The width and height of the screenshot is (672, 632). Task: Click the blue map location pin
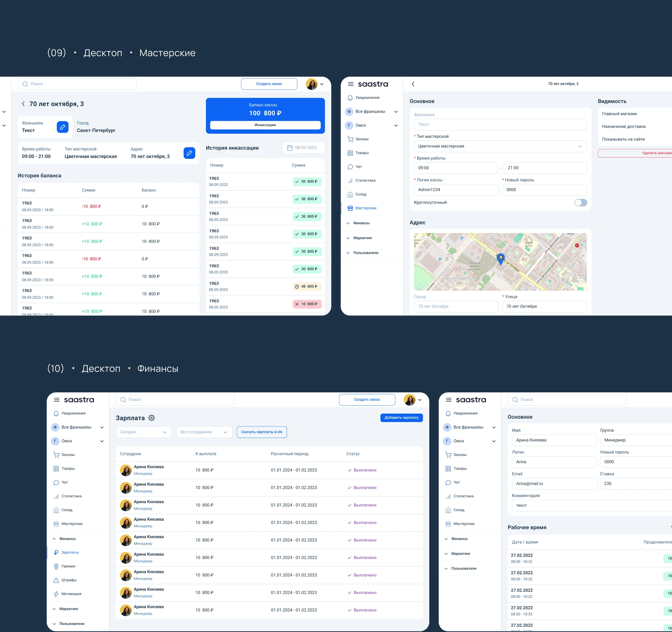coord(500,259)
